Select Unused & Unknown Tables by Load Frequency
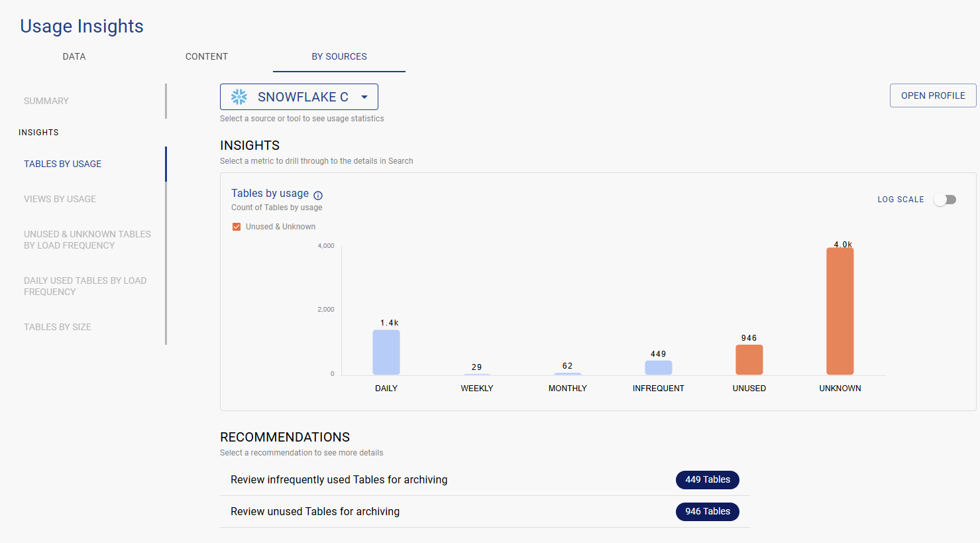Viewport: 980px width, 543px height. [x=87, y=240]
